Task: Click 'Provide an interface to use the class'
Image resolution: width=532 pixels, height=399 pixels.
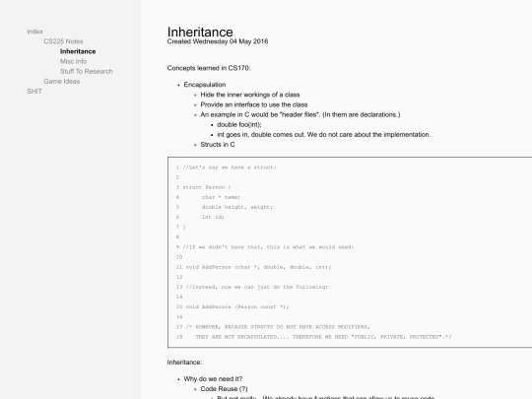Action: tap(254, 104)
